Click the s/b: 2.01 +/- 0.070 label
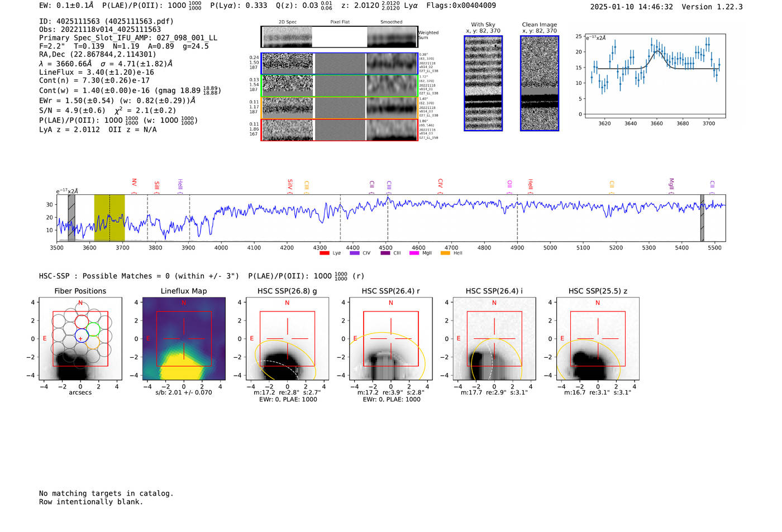Viewport: 782px width, 532px height. point(184,392)
